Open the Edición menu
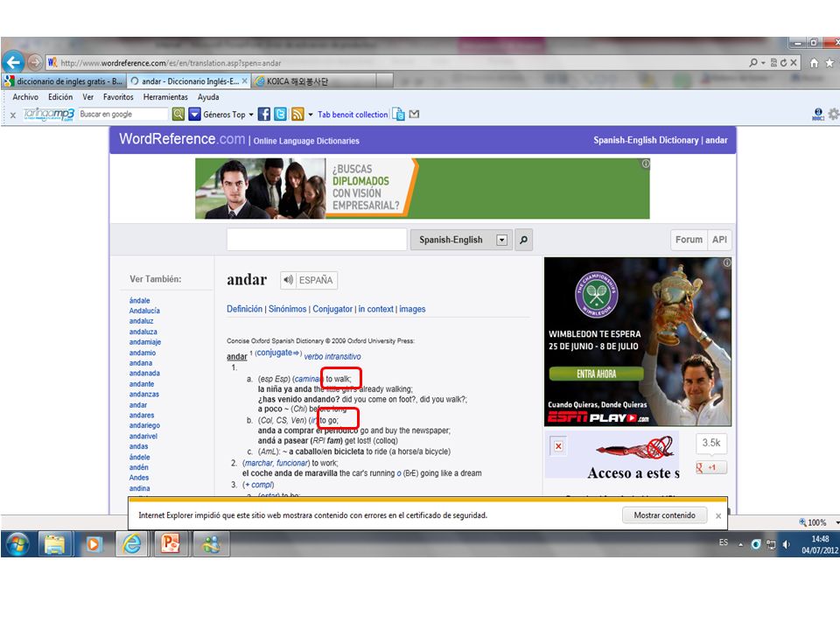This screenshot has height=630, width=840. [x=60, y=97]
